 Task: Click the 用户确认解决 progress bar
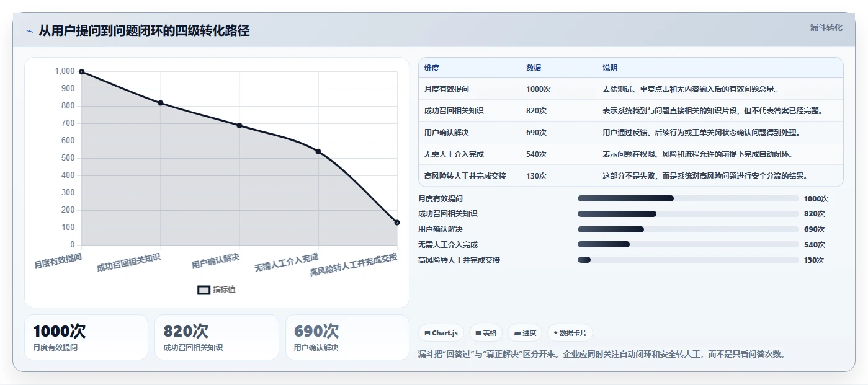click(x=688, y=229)
